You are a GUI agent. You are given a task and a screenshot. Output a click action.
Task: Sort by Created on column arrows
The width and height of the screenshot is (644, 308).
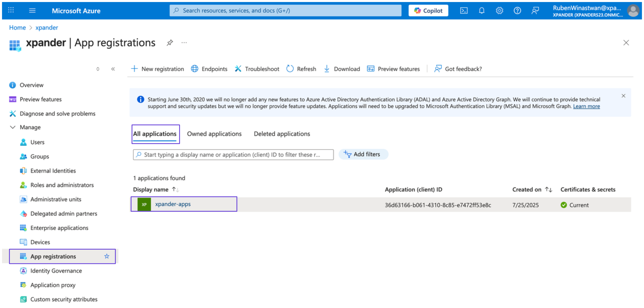coord(549,190)
